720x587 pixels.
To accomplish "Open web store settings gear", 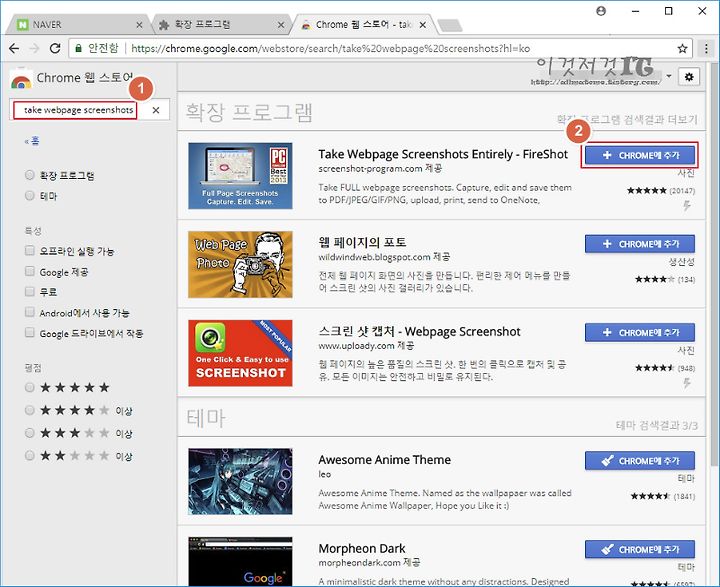I will pos(689,77).
